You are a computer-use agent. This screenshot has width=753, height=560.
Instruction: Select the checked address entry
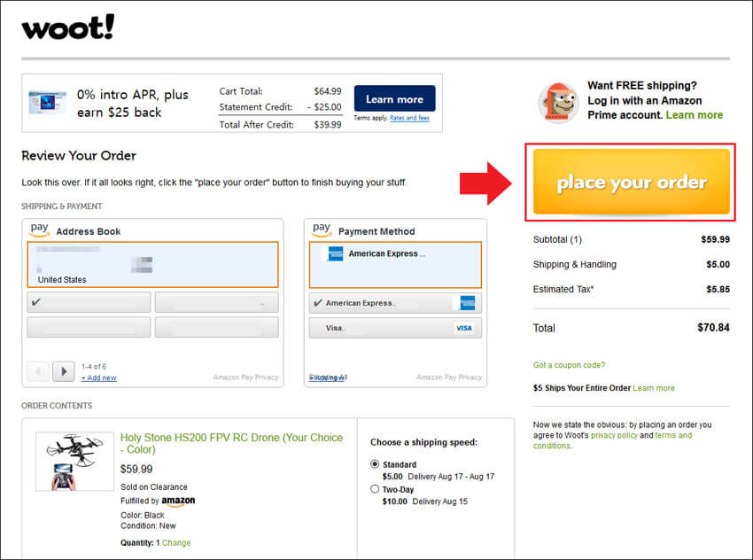[89, 302]
